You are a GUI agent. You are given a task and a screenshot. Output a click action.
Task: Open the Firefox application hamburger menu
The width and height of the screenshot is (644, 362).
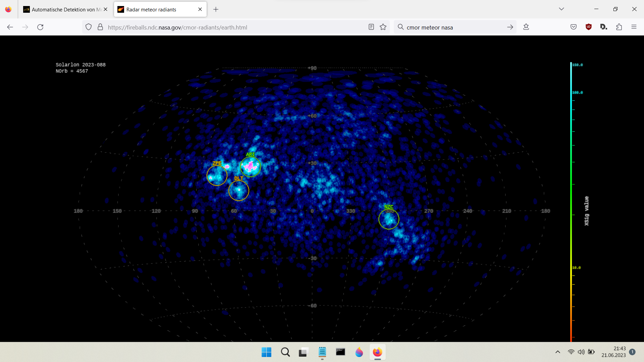point(634,27)
